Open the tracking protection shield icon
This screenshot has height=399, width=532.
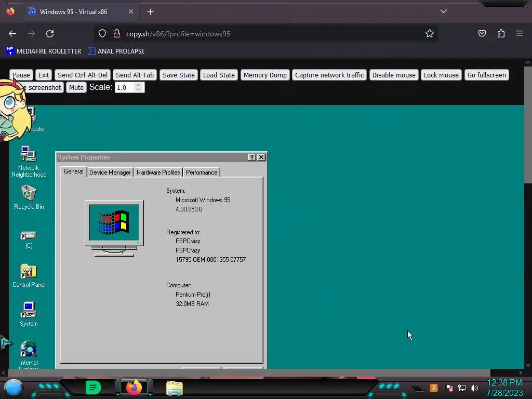tap(102, 34)
